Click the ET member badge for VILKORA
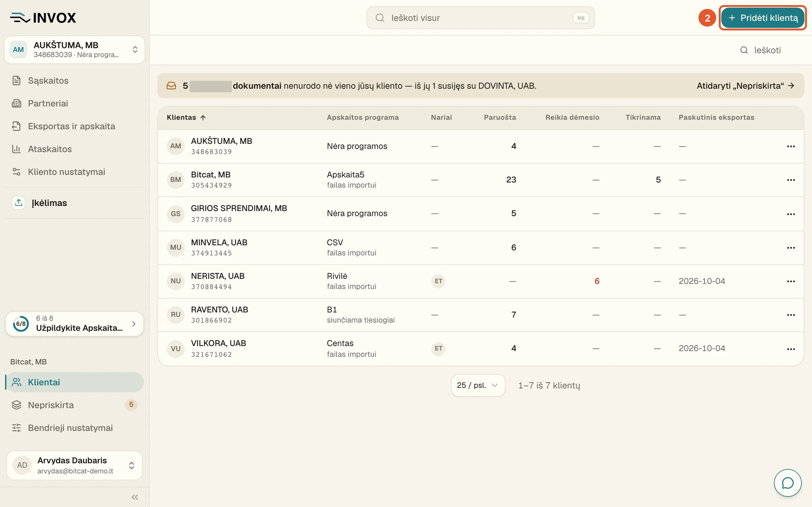 click(x=438, y=348)
